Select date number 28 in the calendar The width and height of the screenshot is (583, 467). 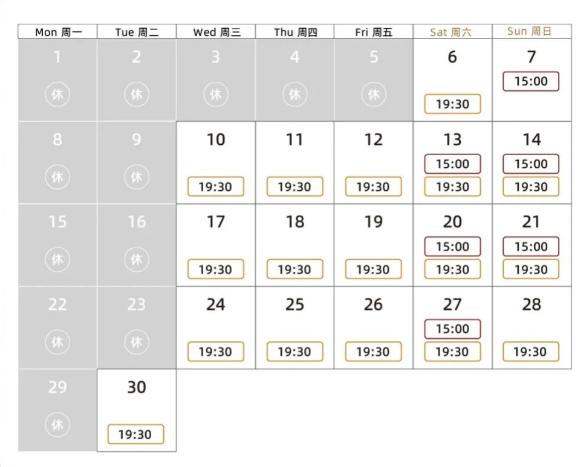pos(531,305)
